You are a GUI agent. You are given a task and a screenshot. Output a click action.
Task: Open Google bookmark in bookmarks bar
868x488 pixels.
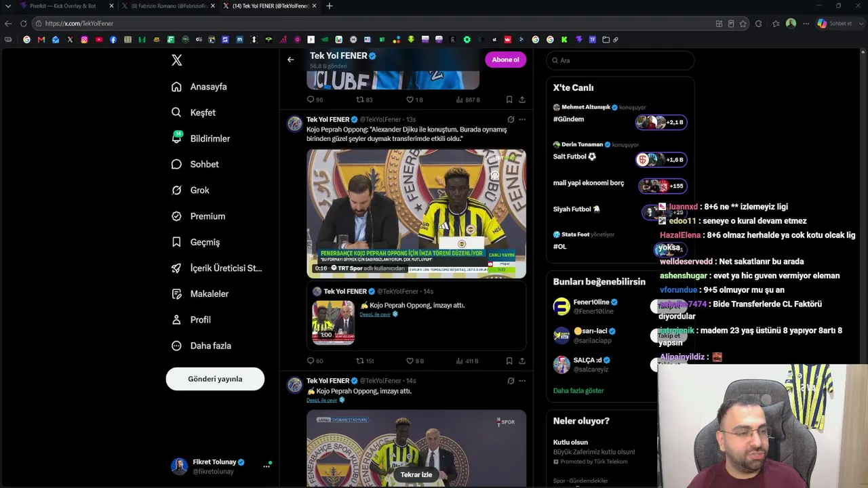(x=26, y=39)
